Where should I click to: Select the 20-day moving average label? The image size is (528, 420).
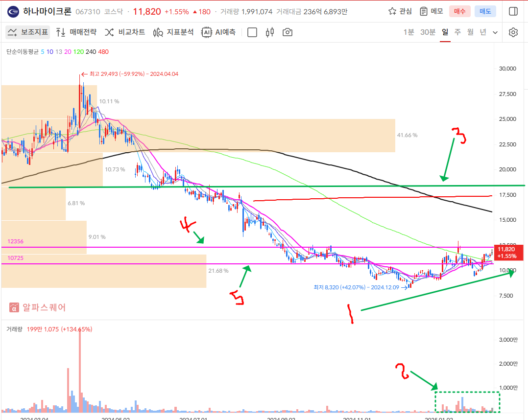point(68,52)
